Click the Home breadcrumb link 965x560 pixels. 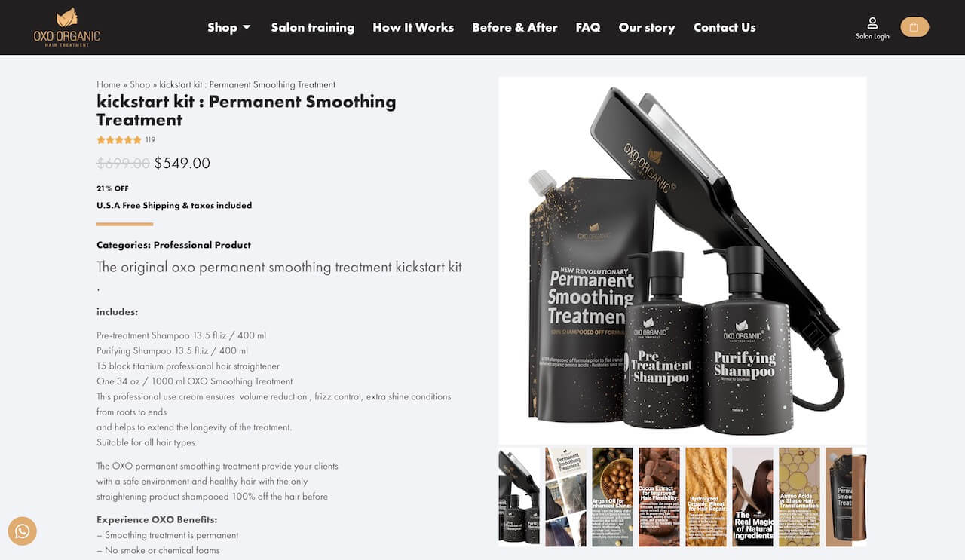[x=109, y=84]
